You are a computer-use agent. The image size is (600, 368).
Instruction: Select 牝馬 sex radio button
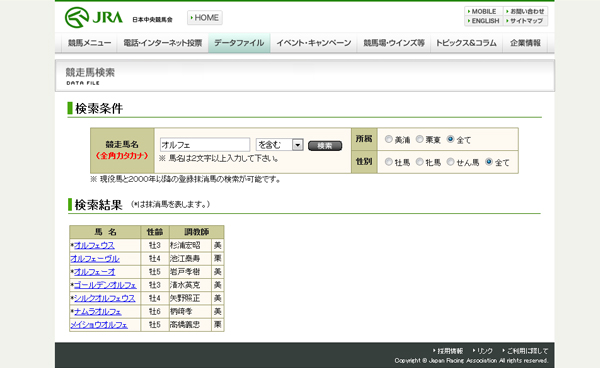(420, 162)
